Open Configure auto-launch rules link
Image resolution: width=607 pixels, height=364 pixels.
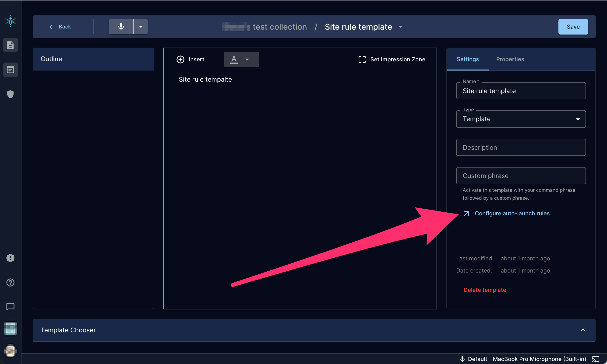tap(506, 213)
